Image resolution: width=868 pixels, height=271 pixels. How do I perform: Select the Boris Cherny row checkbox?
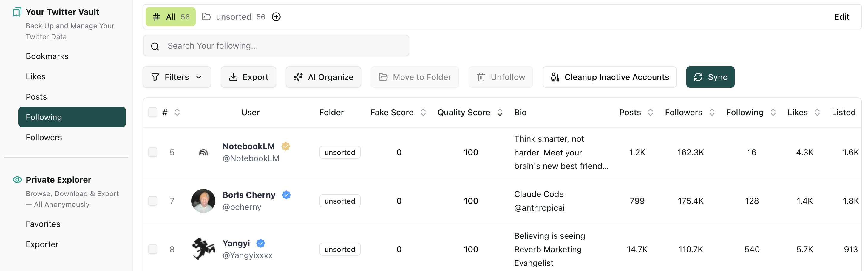click(x=153, y=201)
